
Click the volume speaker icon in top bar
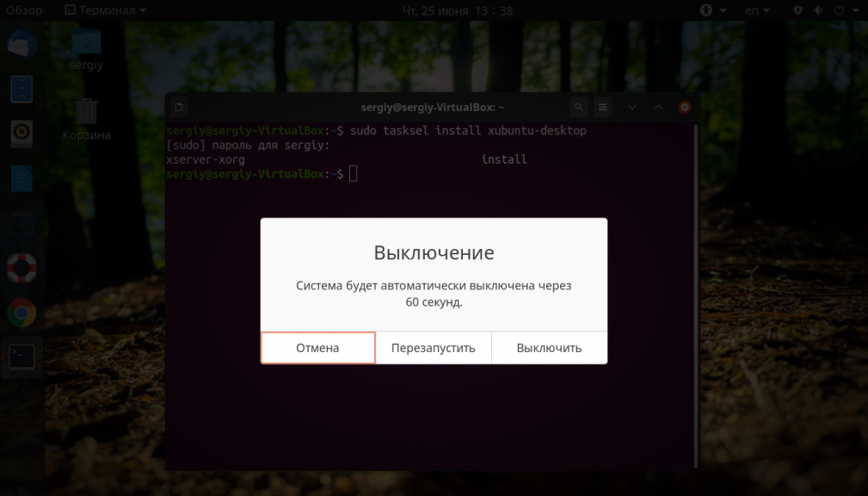pos(817,10)
